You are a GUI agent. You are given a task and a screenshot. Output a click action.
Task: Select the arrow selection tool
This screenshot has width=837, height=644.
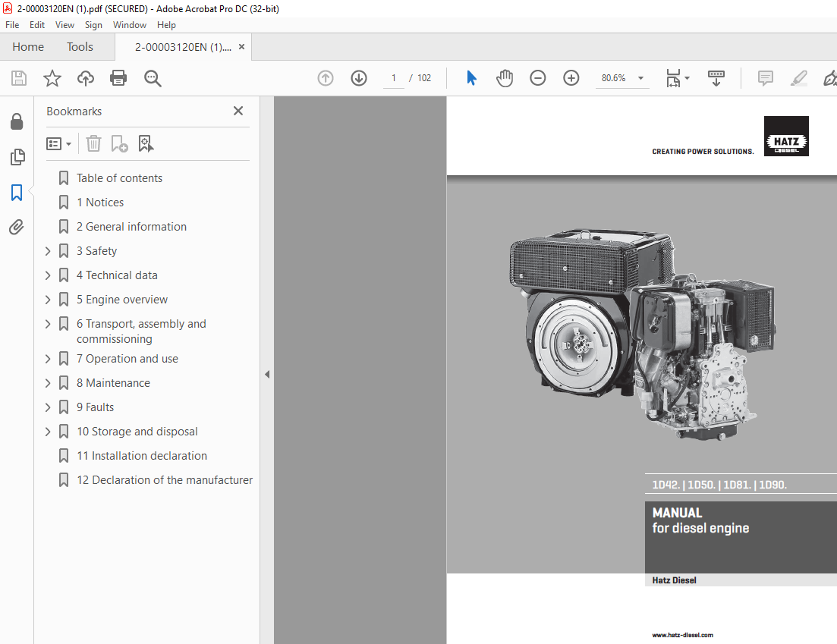tap(471, 78)
